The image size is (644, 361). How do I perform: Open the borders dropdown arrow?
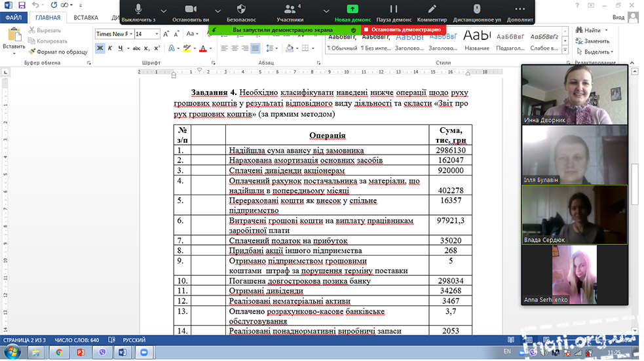pos(313,48)
